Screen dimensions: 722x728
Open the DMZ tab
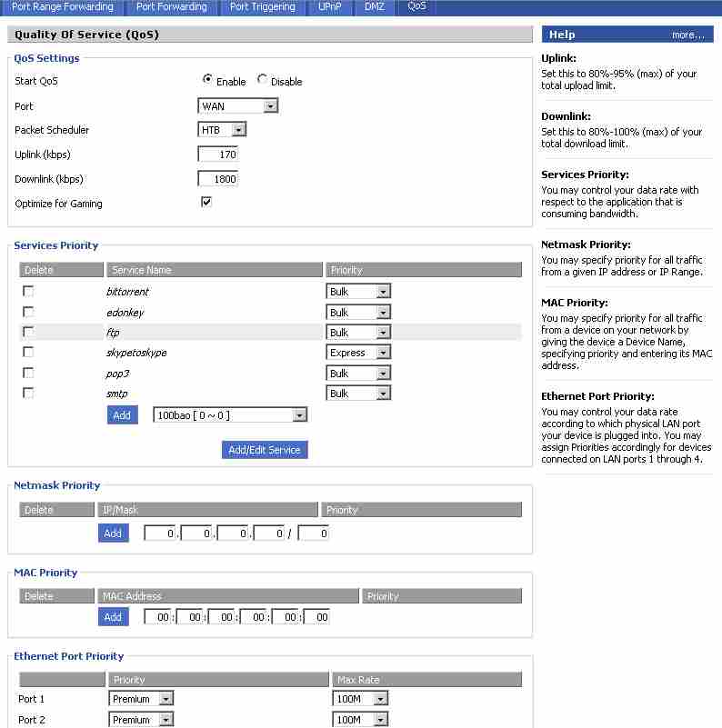[x=374, y=7]
